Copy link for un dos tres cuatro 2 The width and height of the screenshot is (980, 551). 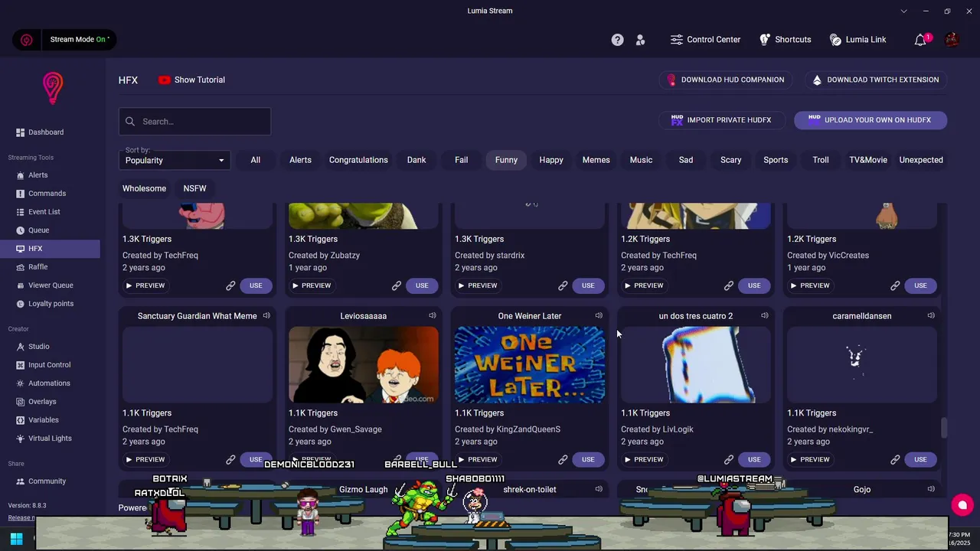coord(729,459)
